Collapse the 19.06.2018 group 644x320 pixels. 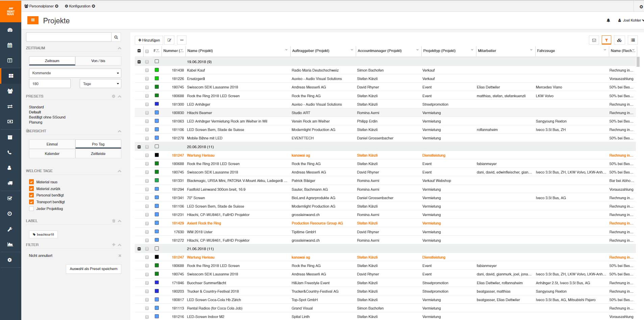click(x=139, y=62)
